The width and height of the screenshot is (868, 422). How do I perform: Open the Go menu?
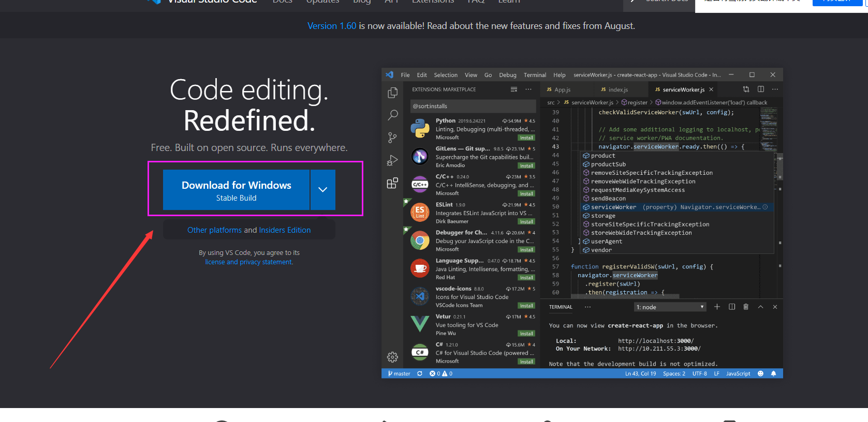coord(488,75)
